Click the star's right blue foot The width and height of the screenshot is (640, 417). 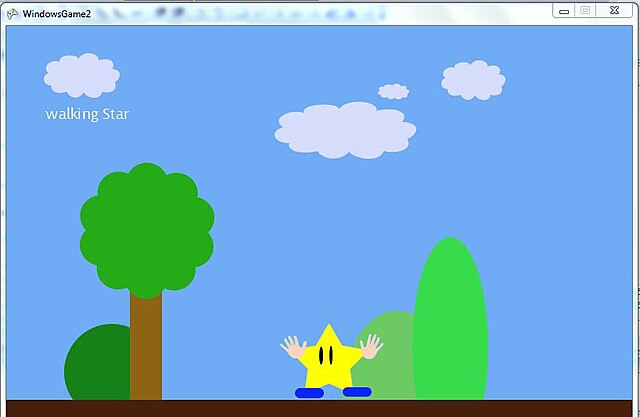point(357,392)
